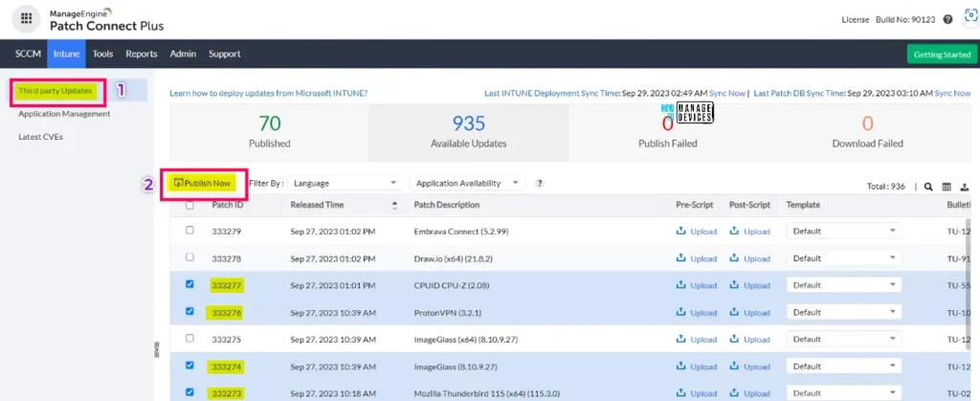Check the box for patch 333275
This screenshot has width=980, height=401.
[x=190, y=338]
